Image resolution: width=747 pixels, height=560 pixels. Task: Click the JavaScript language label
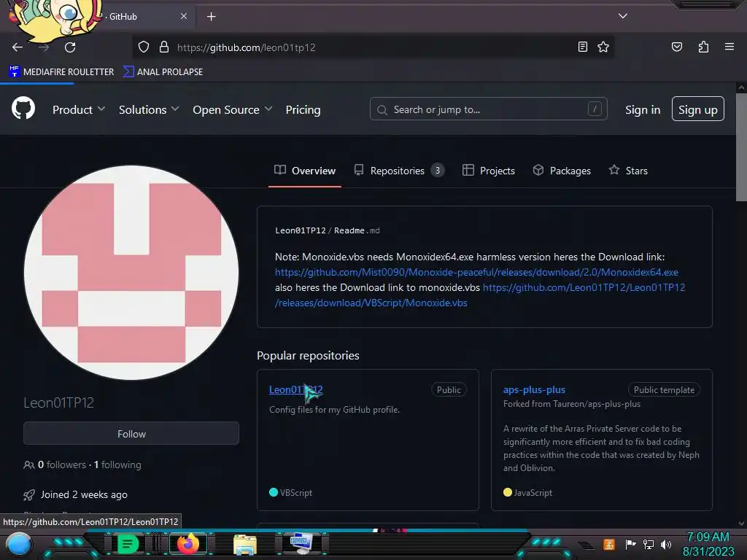pyautogui.click(x=533, y=492)
